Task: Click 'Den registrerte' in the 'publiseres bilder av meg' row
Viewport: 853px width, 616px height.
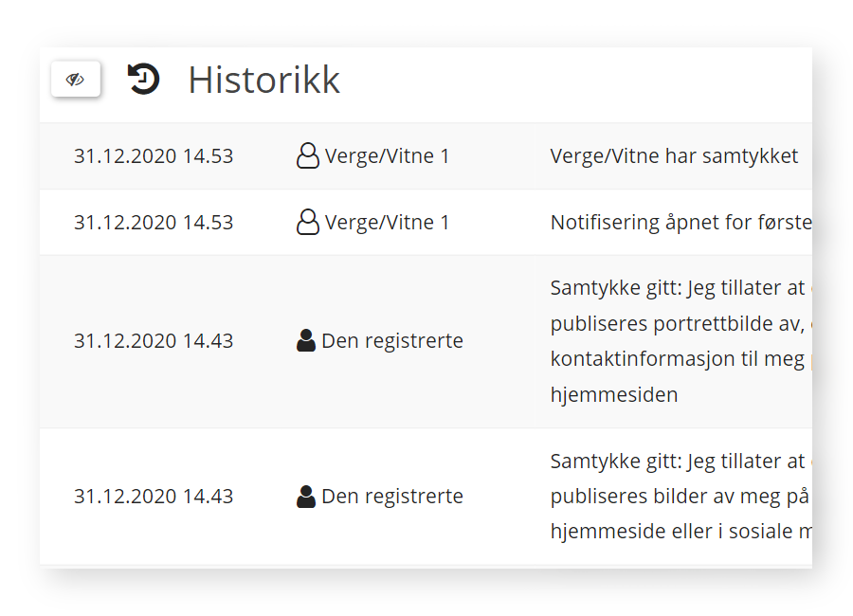Action: coord(392,497)
